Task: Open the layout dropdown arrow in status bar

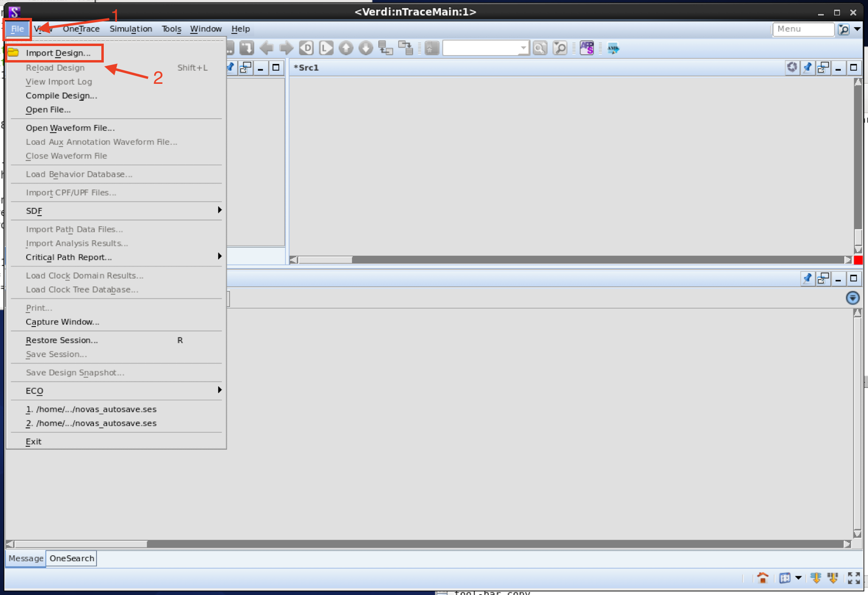Action: pos(797,578)
